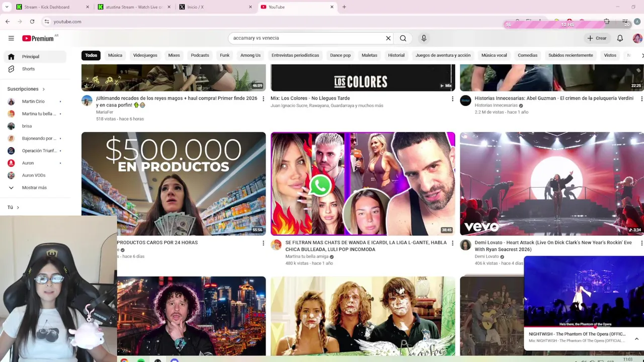Select Subidos recientemente chip
This screenshot has height=362, width=644.
coord(571,55)
